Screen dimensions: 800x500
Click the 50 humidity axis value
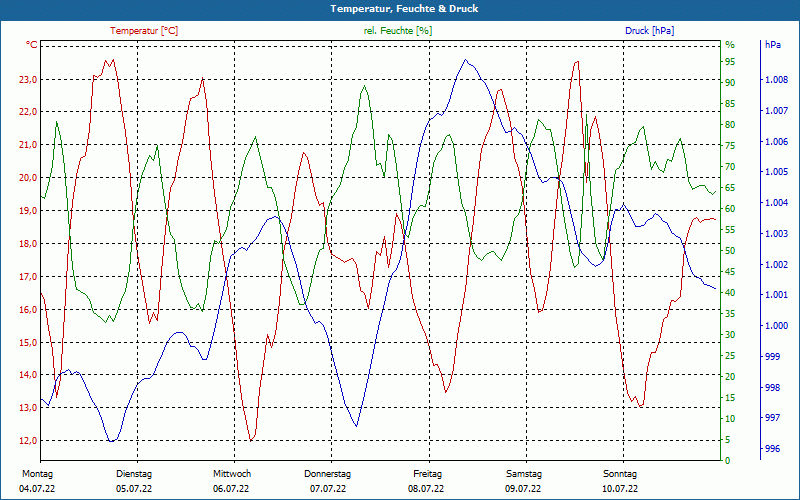pos(730,251)
